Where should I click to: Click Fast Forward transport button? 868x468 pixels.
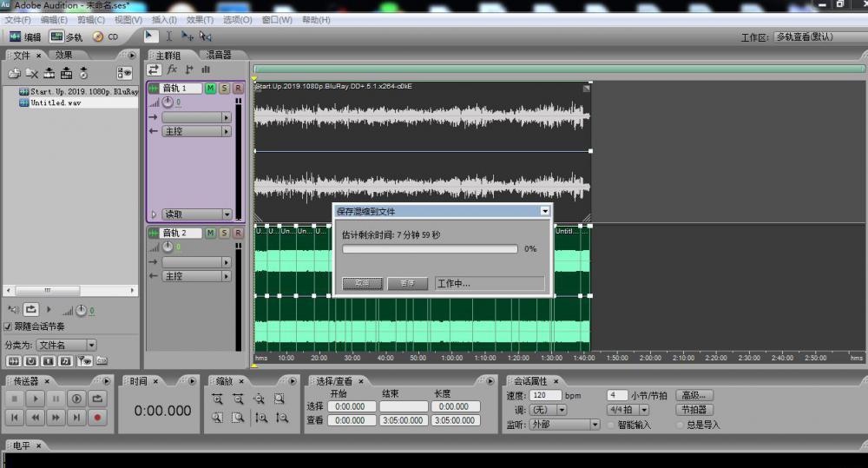pos(56,418)
